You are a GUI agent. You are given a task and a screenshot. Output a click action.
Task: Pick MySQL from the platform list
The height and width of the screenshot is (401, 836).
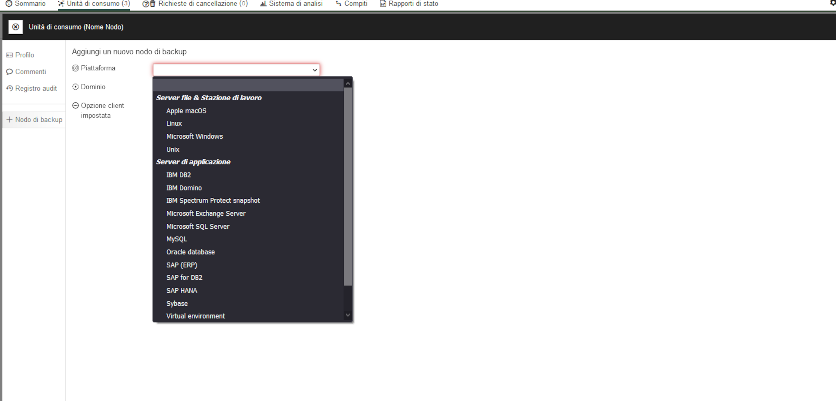click(248, 239)
